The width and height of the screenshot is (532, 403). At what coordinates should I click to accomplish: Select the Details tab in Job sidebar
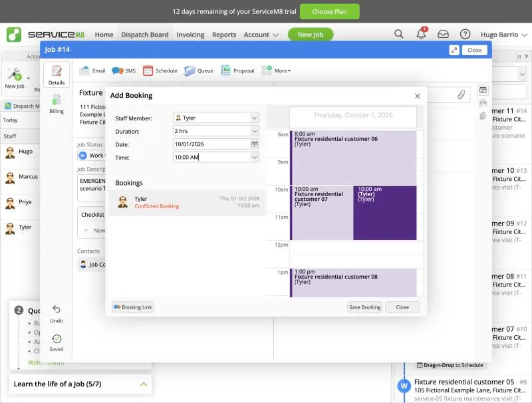point(57,75)
